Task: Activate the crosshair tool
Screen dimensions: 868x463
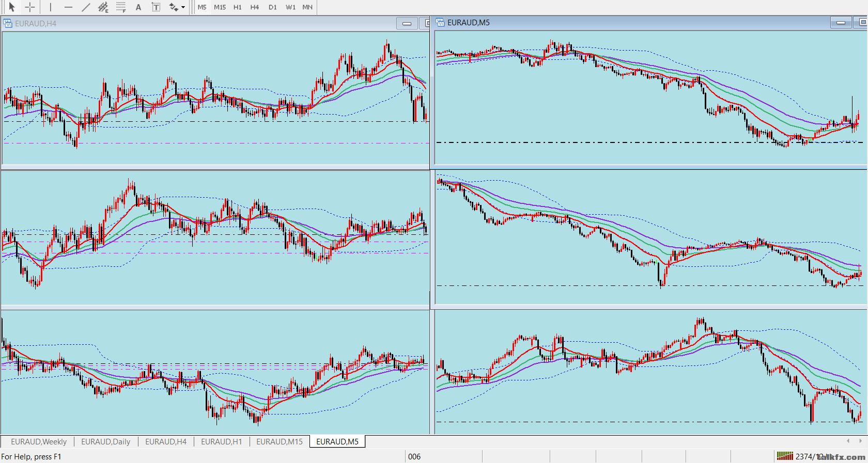Action: (x=30, y=7)
